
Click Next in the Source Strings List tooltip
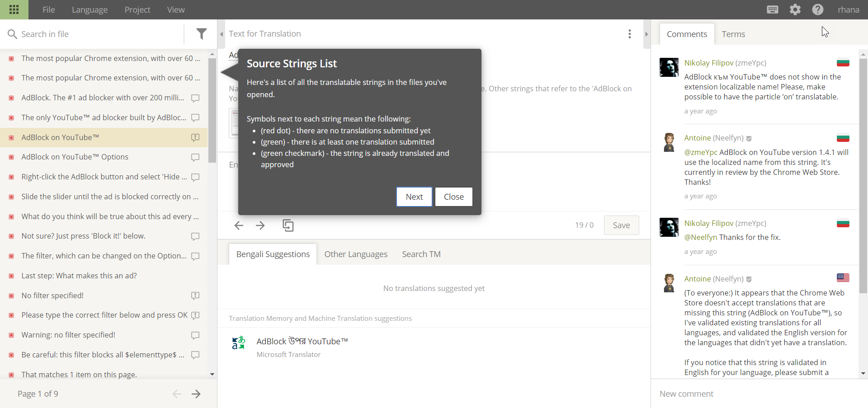tap(414, 197)
